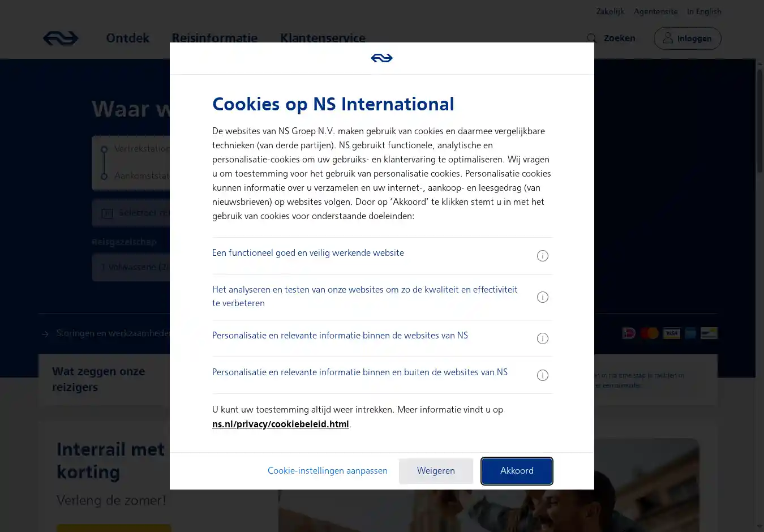This screenshot has height=532, width=764.
Task: Click the NS logo in the header
Action: click(x=61, y=38)
